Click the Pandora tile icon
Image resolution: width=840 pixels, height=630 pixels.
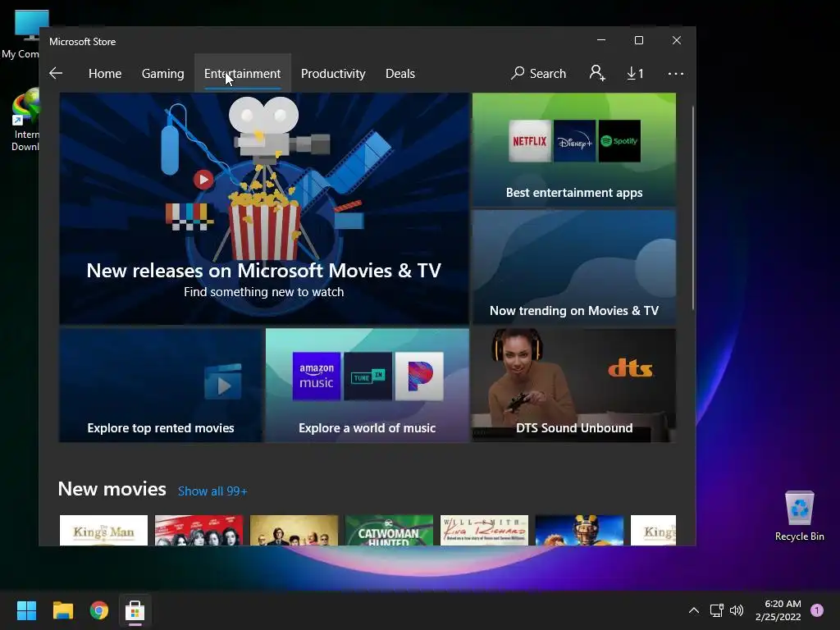coord(419,376)
